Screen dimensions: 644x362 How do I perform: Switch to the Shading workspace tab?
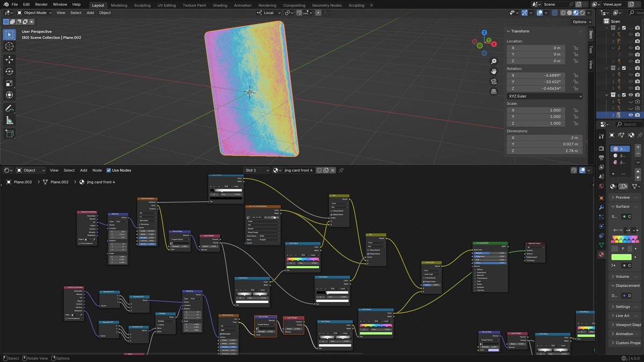220,5
